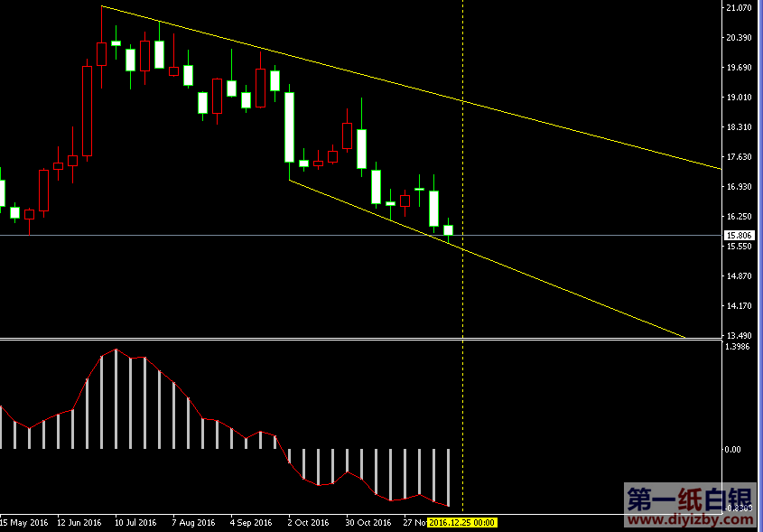Click the 第一纸白银 watermark logo

coord(689,498)
